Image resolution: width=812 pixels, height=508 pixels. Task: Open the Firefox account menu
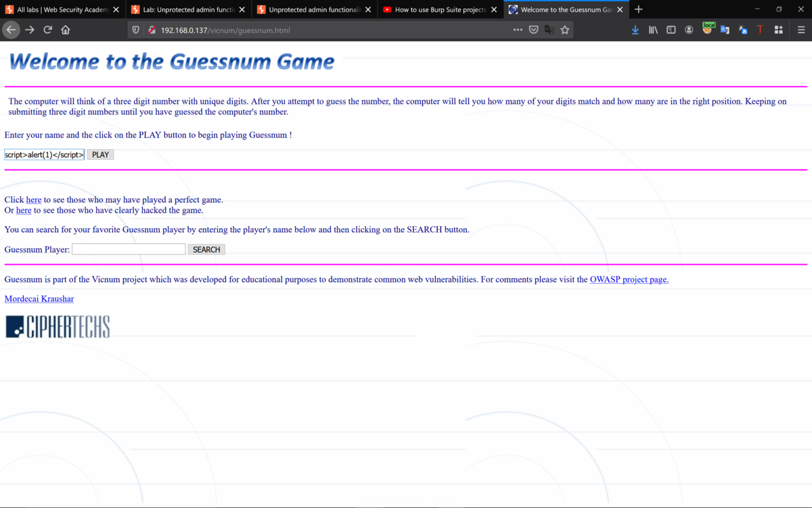[689, 30]
